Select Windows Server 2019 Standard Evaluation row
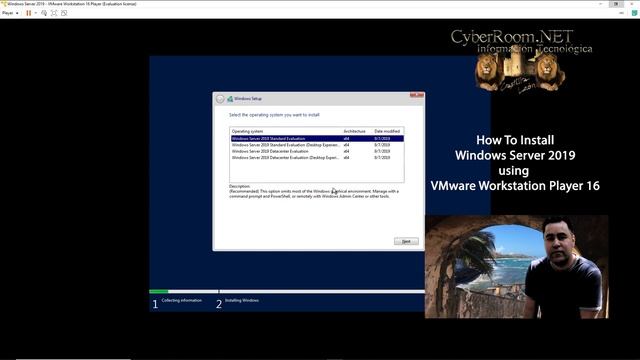Viewport: 640px width, 360px height. (x=317, y=139)
